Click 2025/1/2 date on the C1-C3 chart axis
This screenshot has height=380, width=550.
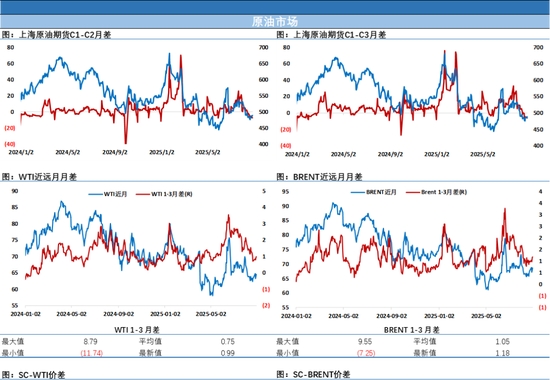click(437, 154)
